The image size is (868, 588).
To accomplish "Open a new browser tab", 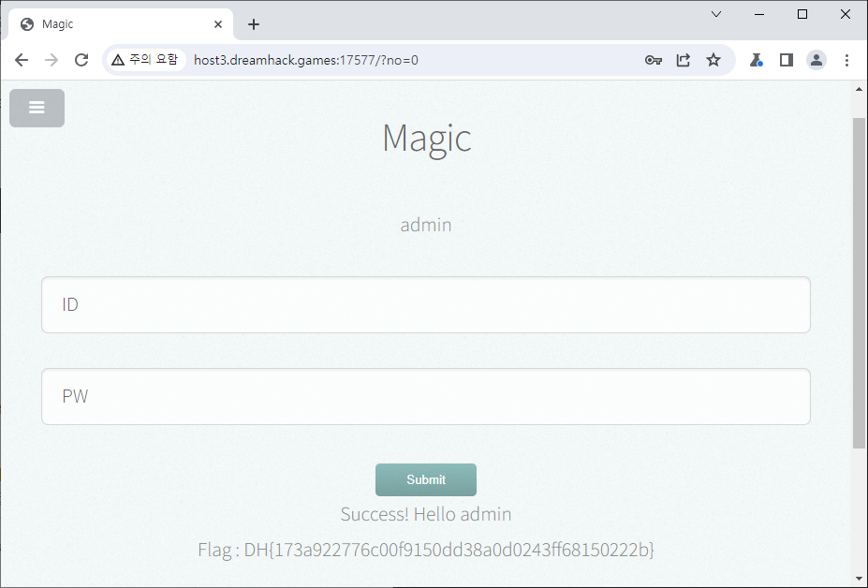I will 254,24.
